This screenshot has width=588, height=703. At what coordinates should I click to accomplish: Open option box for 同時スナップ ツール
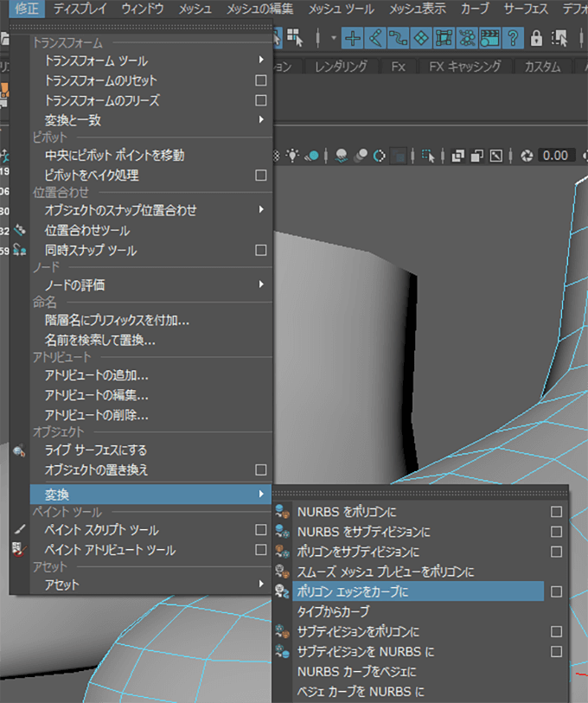click(x=260, y=250)
